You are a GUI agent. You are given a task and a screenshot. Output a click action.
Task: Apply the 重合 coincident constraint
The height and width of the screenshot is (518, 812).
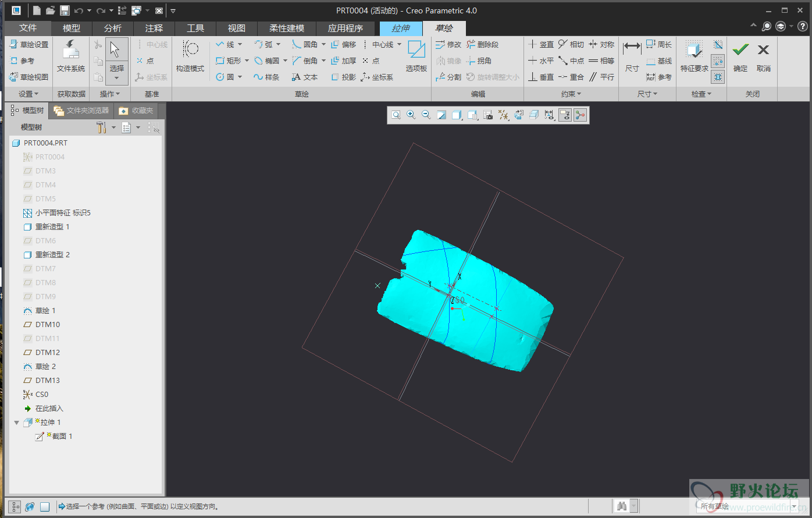(571, 77)
